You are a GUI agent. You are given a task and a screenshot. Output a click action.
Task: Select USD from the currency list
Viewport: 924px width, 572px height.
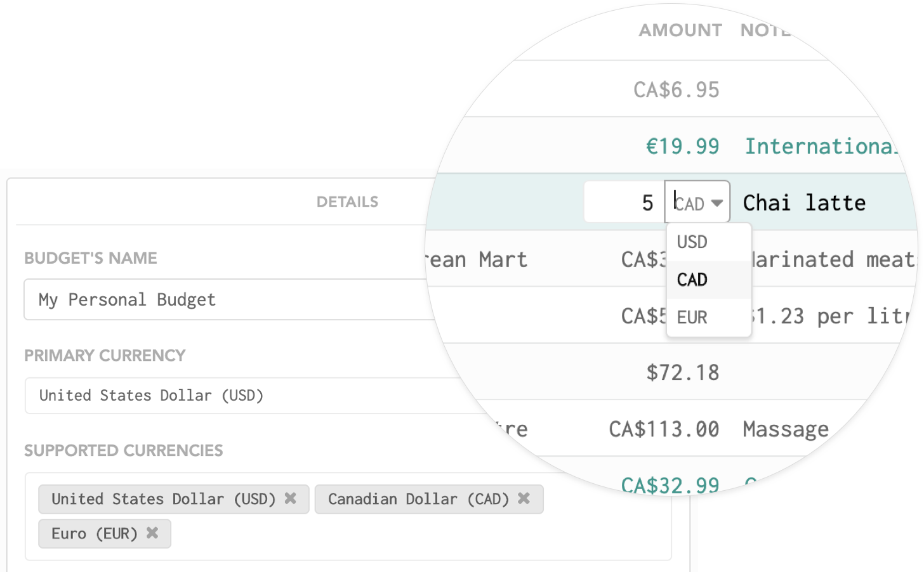pyautogui.click(x=692, y=242)
